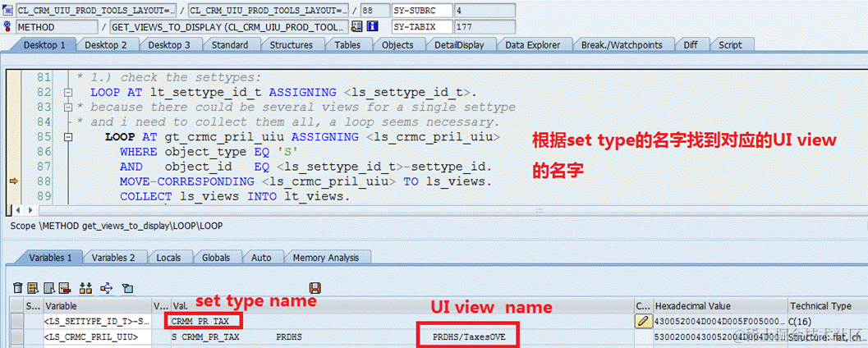868x348 pixels.
Task: Switch to the Desktop 2 tab
Action: 105,45
